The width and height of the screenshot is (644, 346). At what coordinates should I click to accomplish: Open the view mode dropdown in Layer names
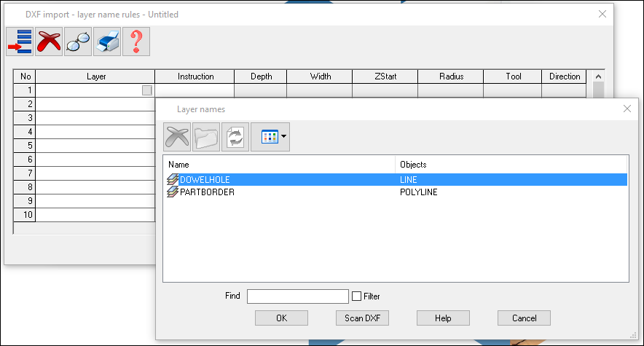pyautogui.click(x=270, y=137)
